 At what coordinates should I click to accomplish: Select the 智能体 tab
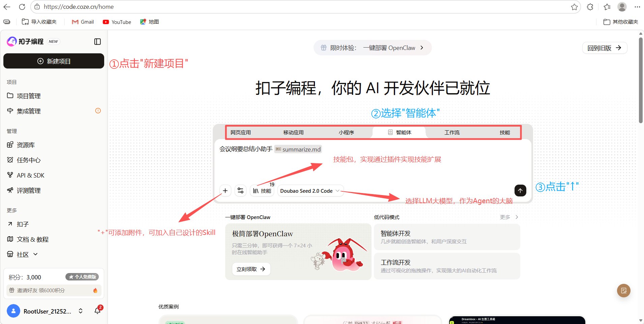[399, 132]
